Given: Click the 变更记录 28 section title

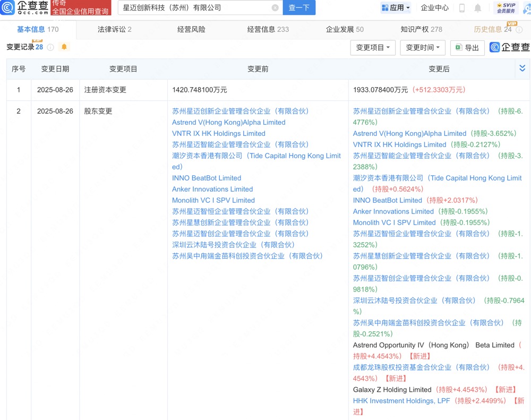Looking at the screenshot, I should pos(25,47).
